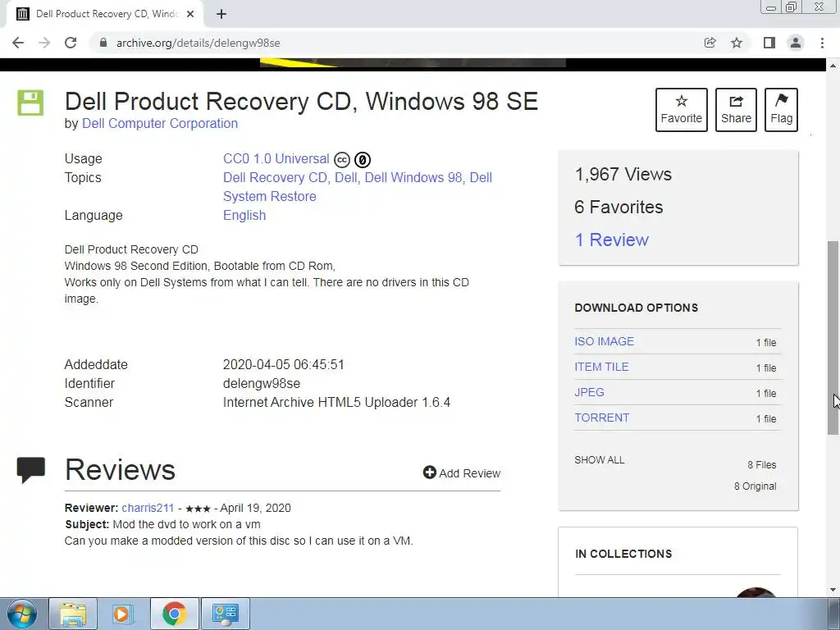
Task: Download the TORRENT file
Action: (602, 418)
